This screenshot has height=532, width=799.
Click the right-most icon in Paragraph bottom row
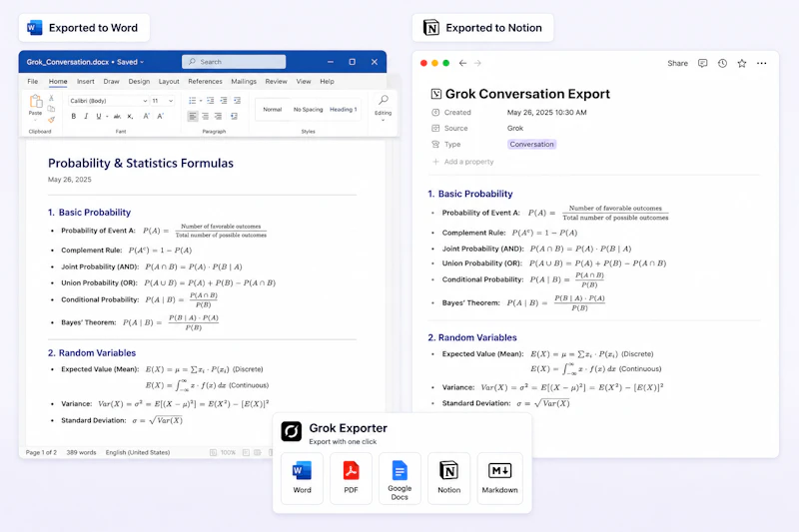tap(234, 116)
